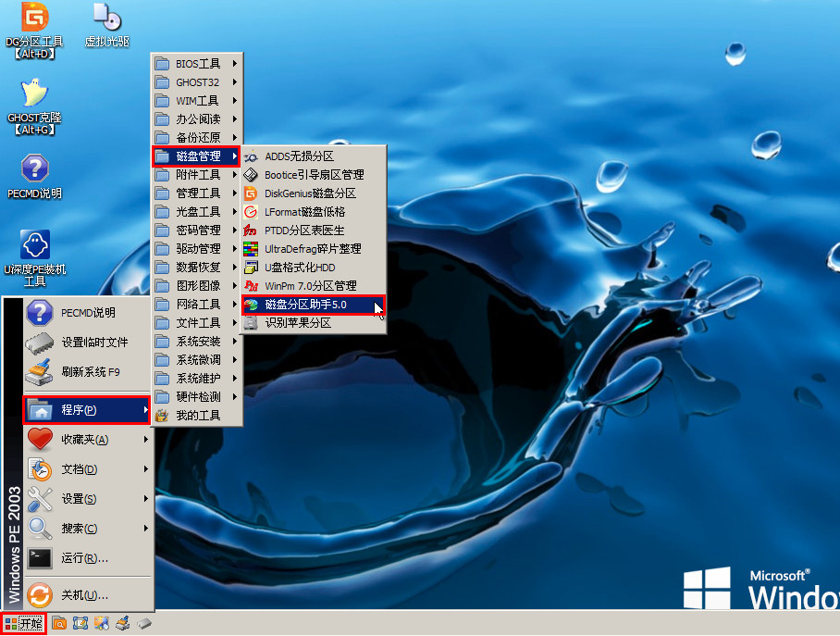Expand BIOS工具 submenu arrow
Screen dimensions: 840x636
235,64
